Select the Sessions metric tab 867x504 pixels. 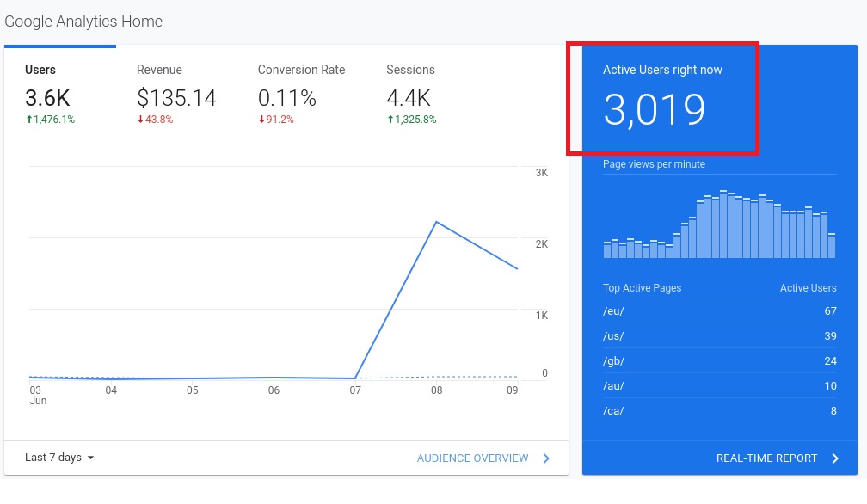click(411, 93)
